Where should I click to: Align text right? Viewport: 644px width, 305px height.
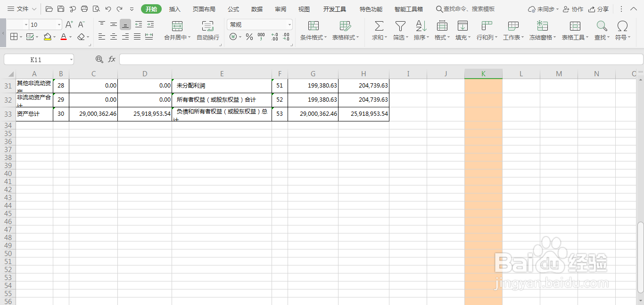(x=125, y=37)
